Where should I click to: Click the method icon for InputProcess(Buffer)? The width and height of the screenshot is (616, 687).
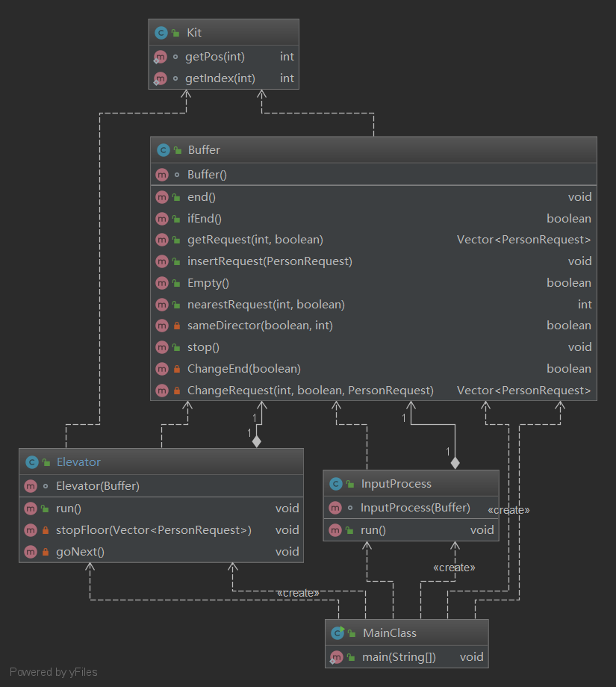pyautogui.click(x=335, y=508)
